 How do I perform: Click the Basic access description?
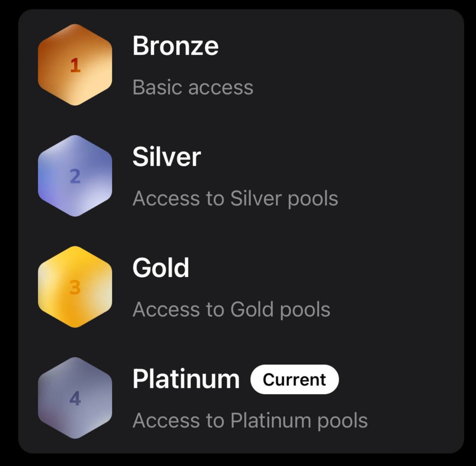[x=193, y=87]
